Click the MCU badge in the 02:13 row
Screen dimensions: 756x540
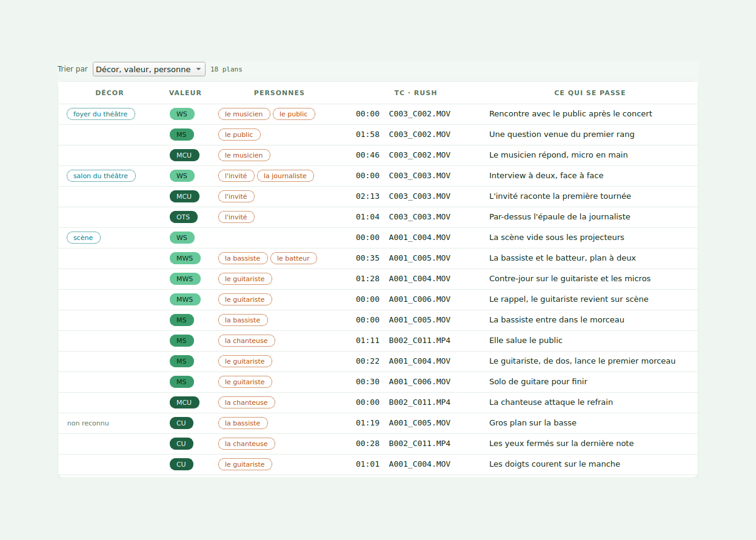[184, 196]
